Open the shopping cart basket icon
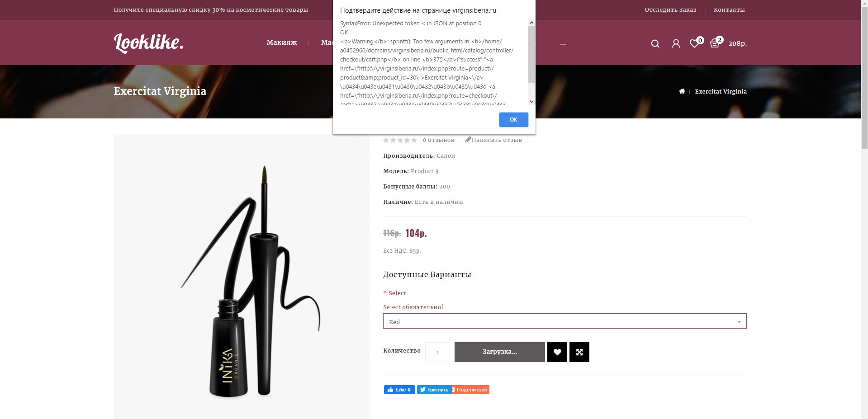 [716, 42]
